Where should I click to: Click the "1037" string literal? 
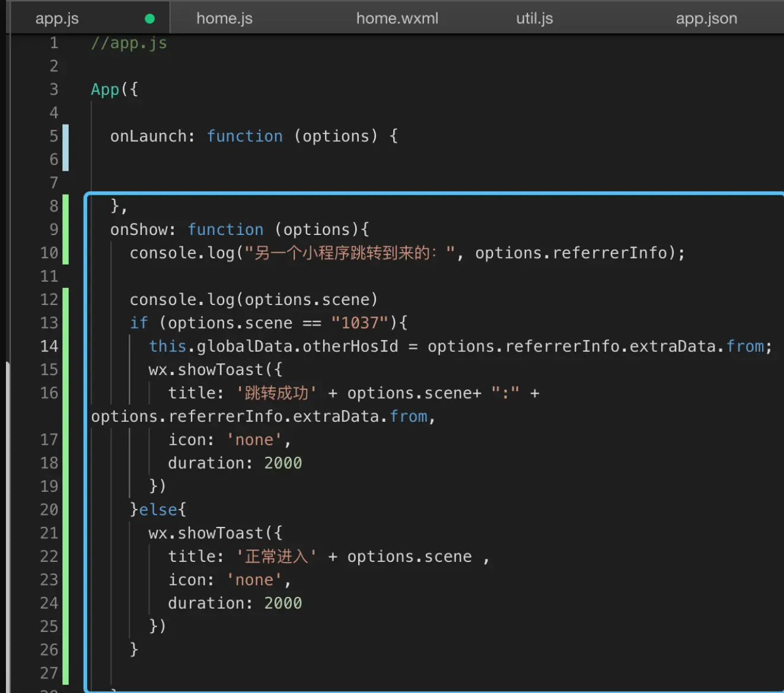(360, 323)
